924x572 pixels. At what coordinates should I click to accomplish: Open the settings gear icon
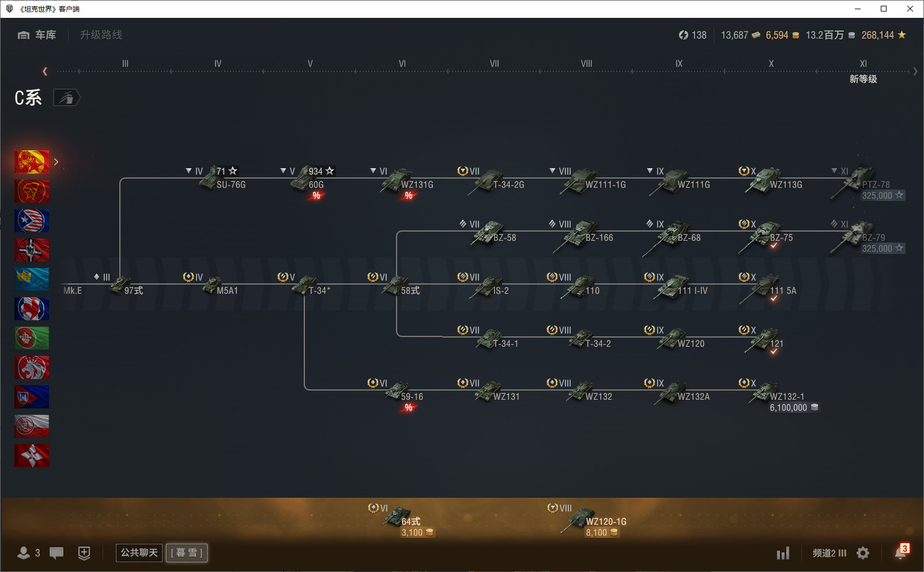(863, 553)
